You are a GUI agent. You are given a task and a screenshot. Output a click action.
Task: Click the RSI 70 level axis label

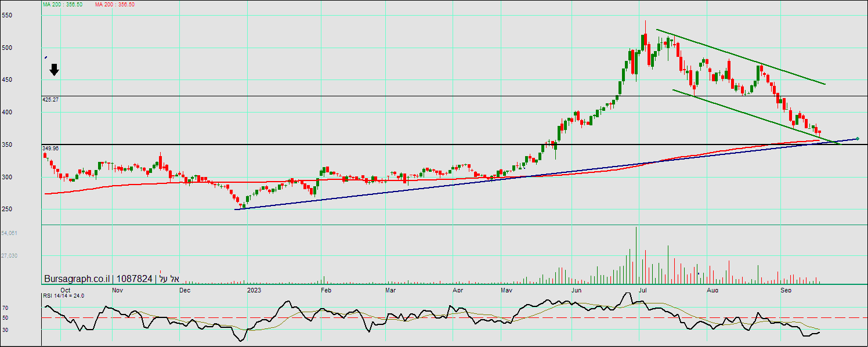pyautogui.click(x=5, y=308)
